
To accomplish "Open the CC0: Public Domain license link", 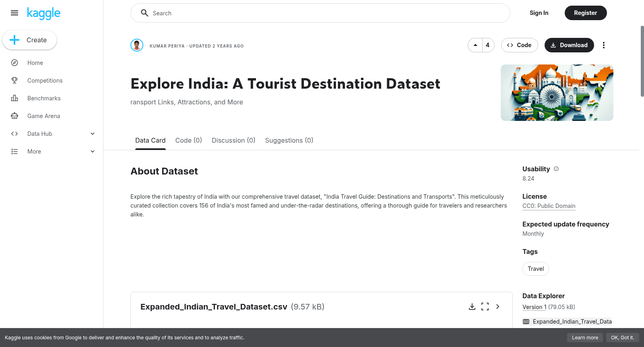I will click(549, 206).
